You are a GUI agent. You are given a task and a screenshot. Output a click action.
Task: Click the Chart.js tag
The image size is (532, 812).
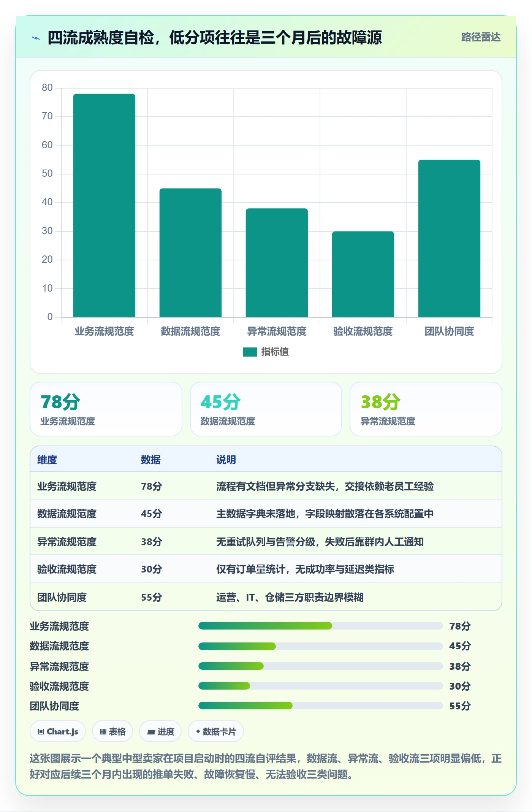(x=58, y=731)
